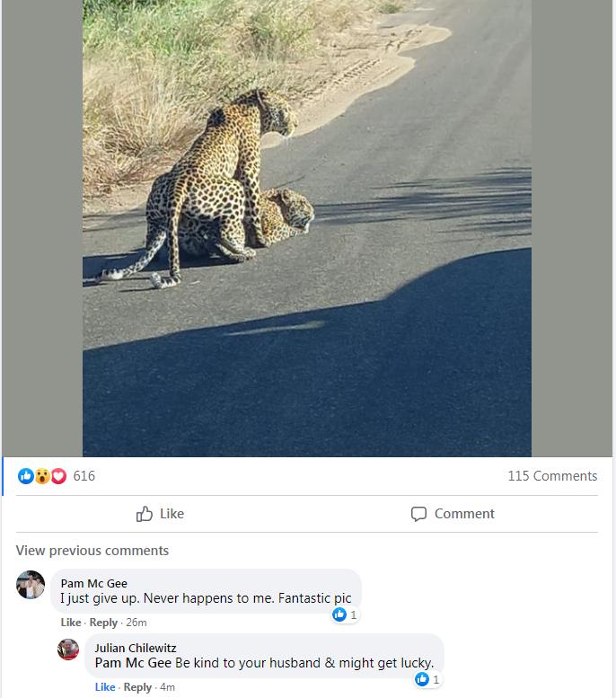
Task: Click the blue thumbs-up reaction icon
Action: pos(25,476)
